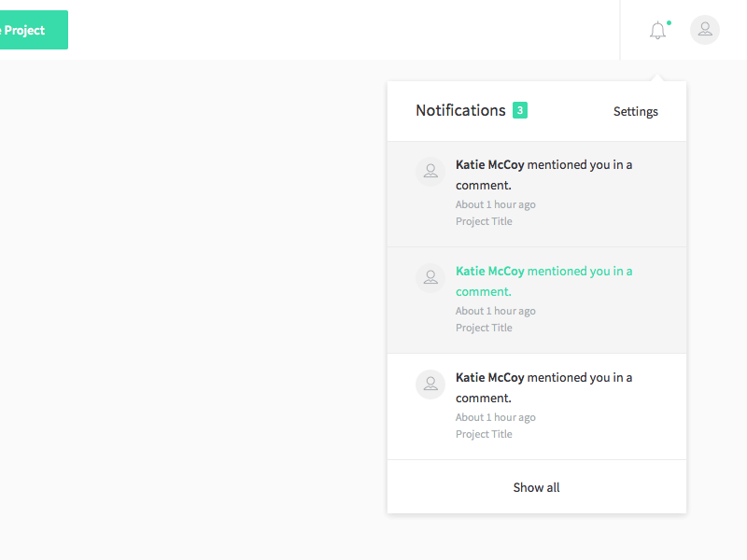Click the first notification's avatar icon
747x560 pixels.
pyautogui.click(x=430, y=171)
